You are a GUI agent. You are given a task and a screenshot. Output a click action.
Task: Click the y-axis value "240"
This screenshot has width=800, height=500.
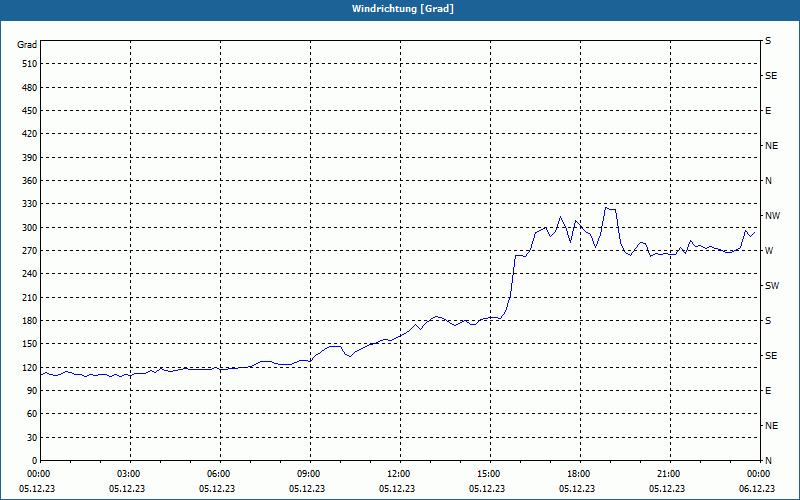click(x=30, y=274)
